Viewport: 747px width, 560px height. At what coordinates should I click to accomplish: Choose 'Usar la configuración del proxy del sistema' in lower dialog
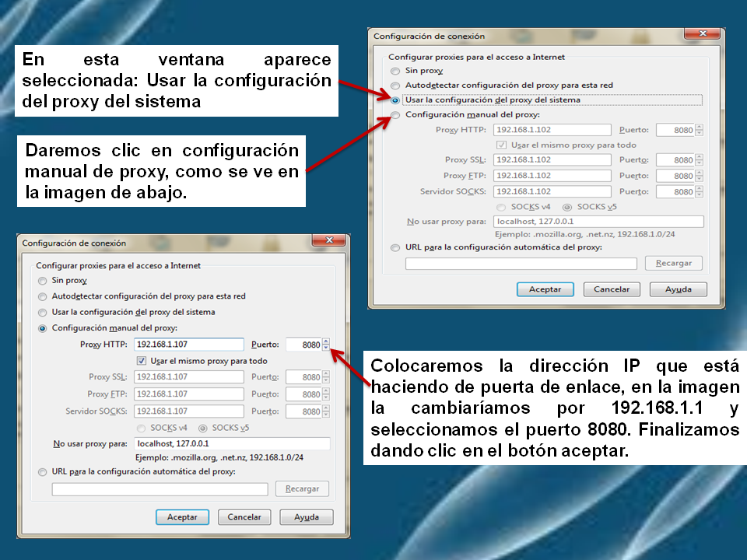[x=42, y=313]
